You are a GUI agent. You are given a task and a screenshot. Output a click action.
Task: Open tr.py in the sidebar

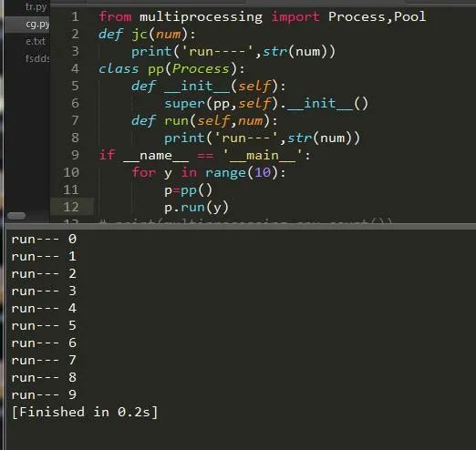point(36,6)
